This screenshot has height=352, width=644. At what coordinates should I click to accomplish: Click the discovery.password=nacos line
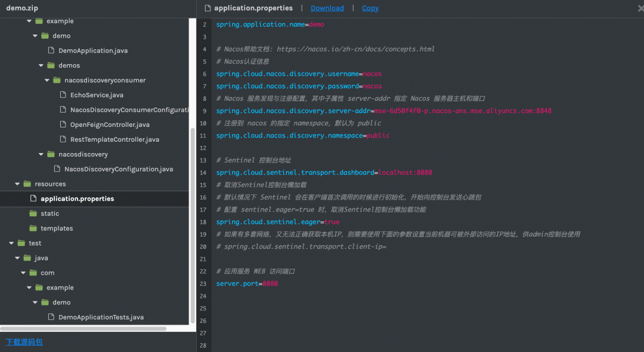pyautogui.click(x=299, y=86)
